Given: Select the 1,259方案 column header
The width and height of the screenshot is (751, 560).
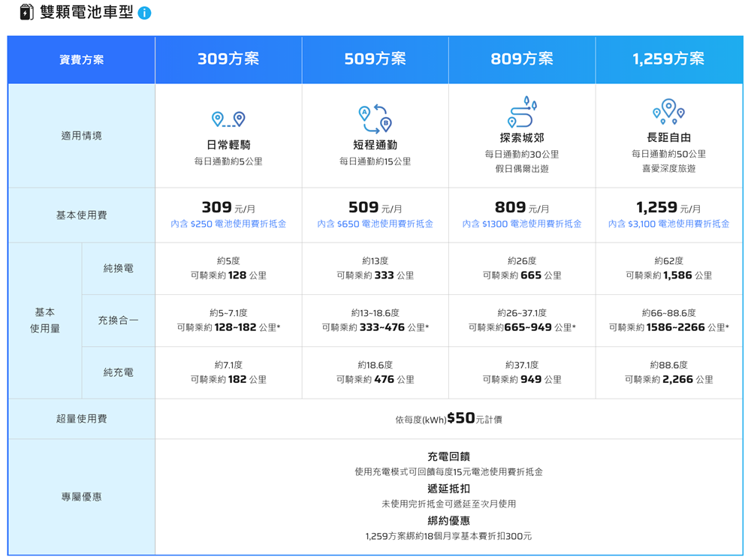Looking at the screenshot, I should (668, 59).
